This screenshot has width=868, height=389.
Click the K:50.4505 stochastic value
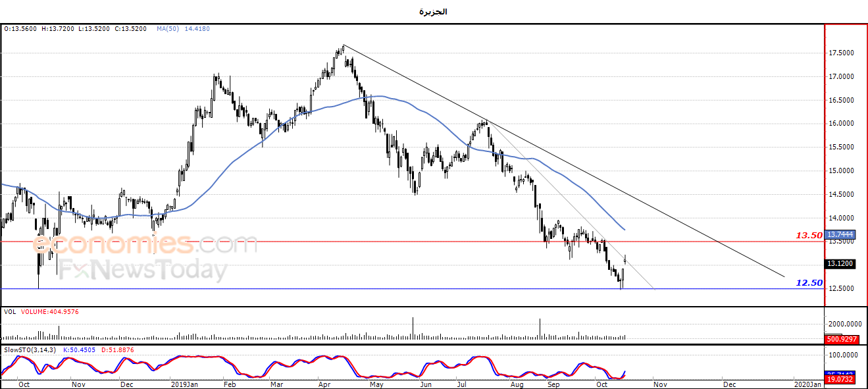80,350
